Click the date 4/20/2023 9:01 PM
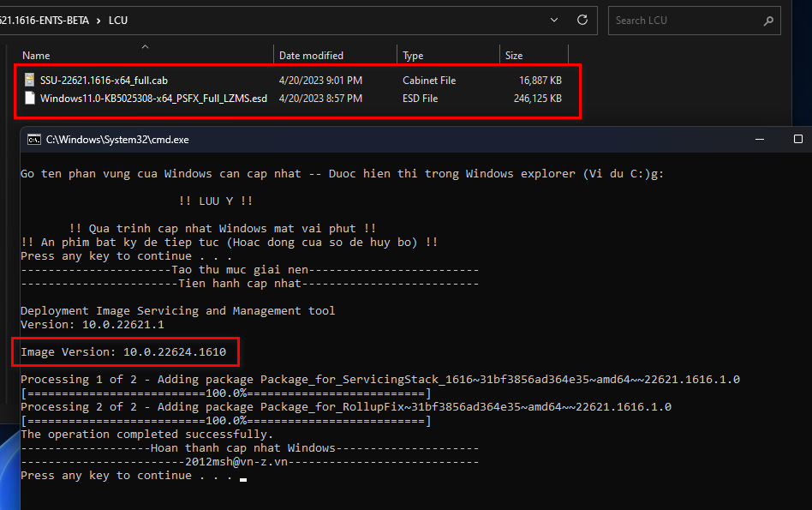 (x=320, y=81)
